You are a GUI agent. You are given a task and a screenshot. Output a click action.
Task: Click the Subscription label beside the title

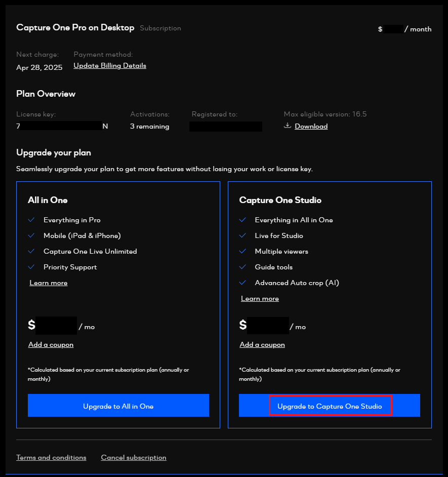[160, 28]
